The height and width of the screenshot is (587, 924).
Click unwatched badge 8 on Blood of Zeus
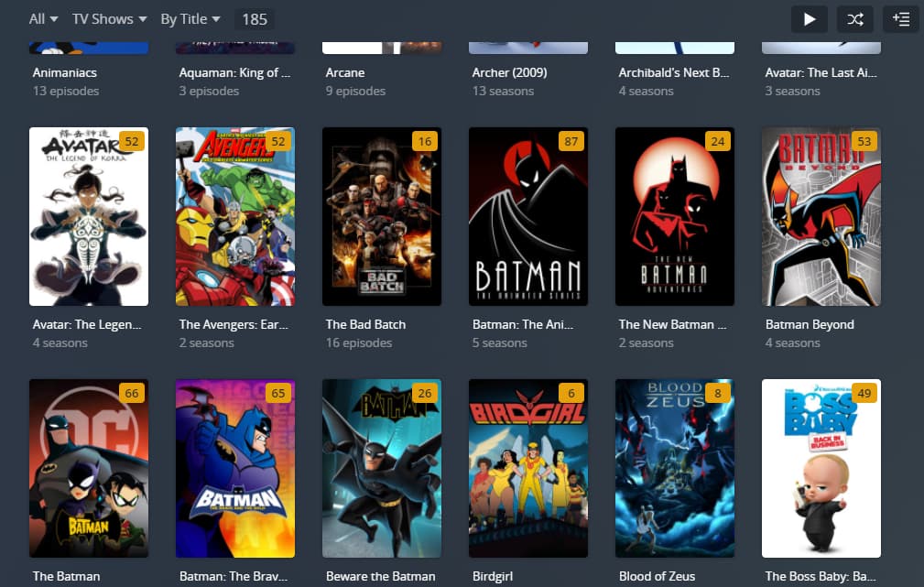tap(718, 393)
